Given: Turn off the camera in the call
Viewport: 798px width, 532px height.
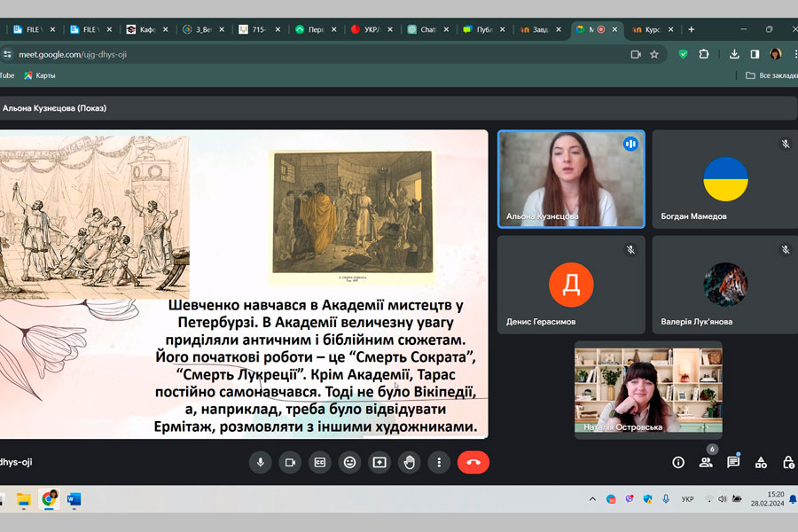Looking at the screenshot, I should [290, 462].
